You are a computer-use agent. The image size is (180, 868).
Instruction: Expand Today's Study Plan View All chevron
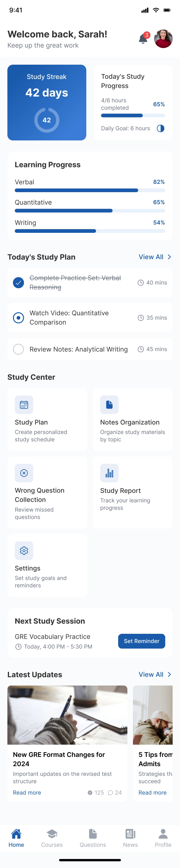coord(169,257)
